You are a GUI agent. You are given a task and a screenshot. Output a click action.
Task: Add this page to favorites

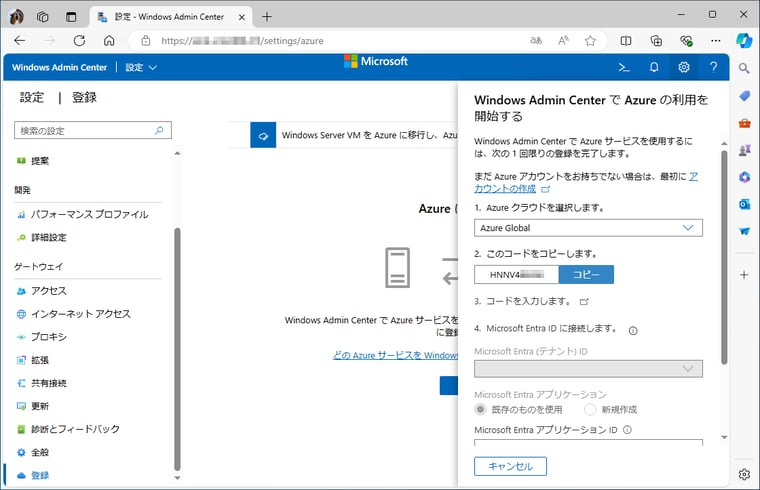[x=590, y=41]
